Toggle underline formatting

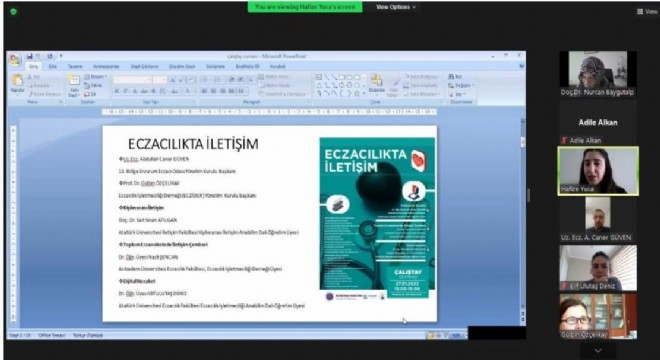(x=135, y=91)
